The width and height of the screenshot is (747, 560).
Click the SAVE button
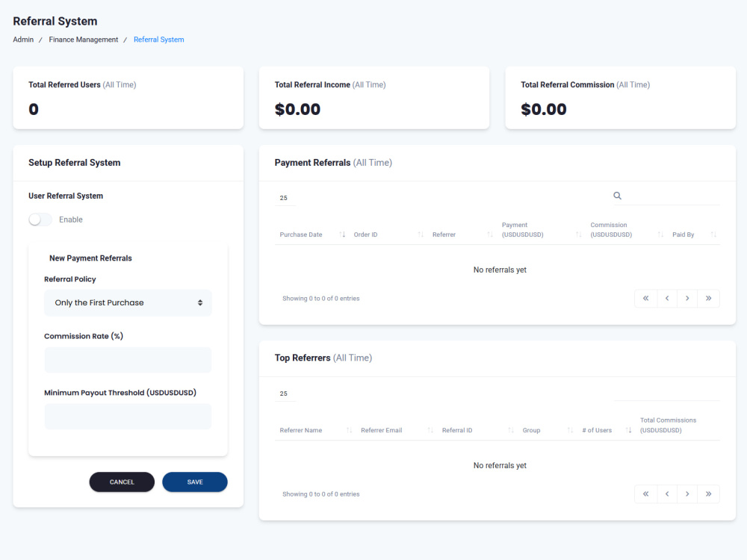[195, 482]
